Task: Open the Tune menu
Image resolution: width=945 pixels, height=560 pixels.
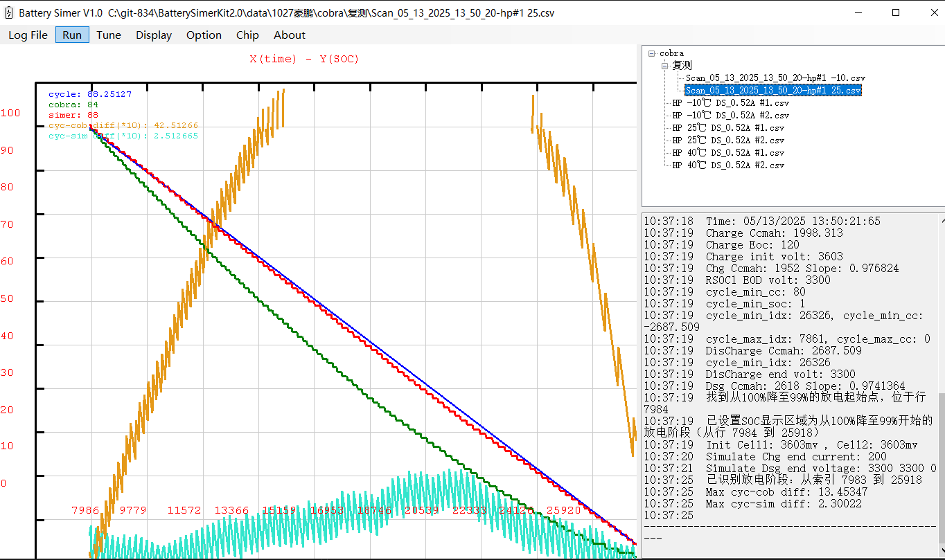Action: pyautogui.click(x=109, y=35)
